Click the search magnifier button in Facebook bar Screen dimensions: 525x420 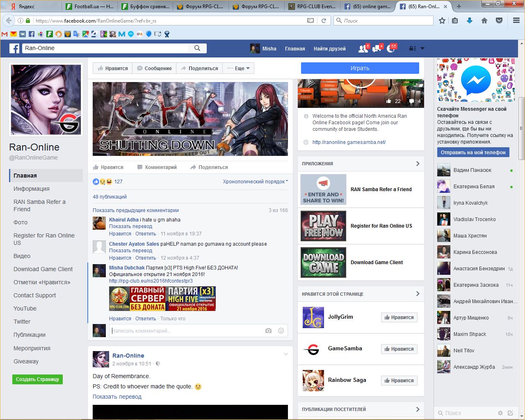pos(197,48)
